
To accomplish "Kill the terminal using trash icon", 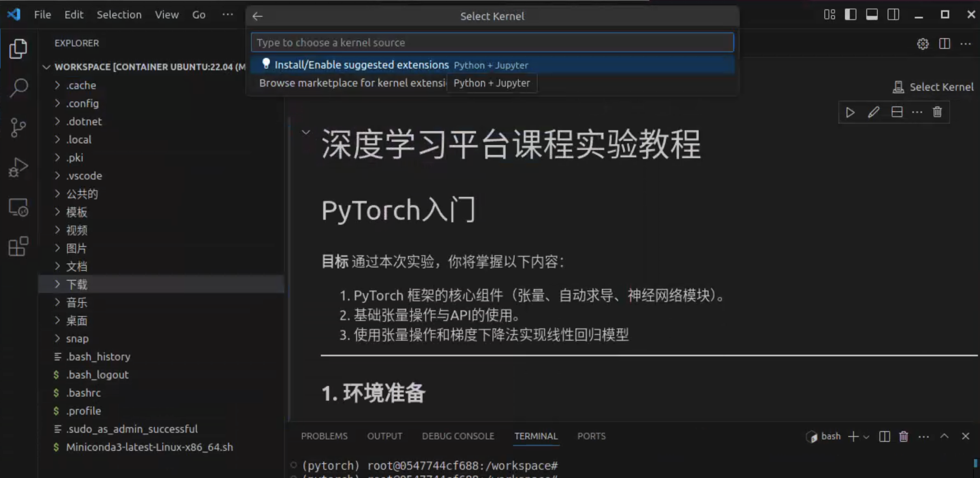I will (903, 436).
